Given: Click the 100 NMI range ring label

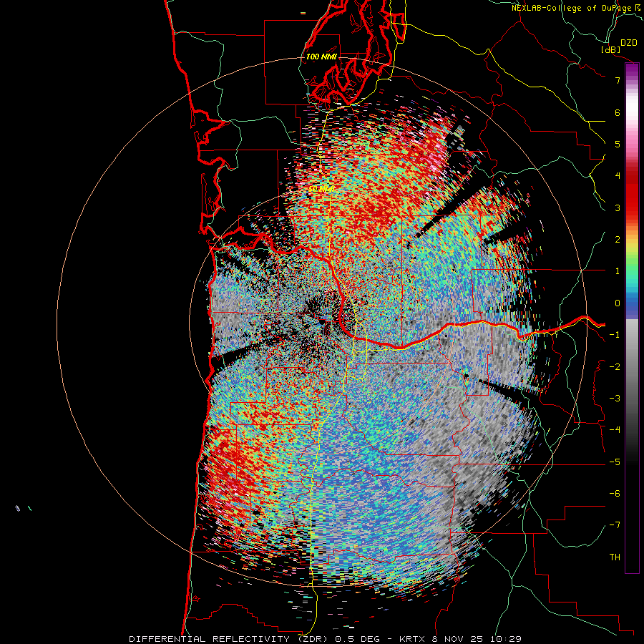Looking at the screenshot, I should click(321, 57).
